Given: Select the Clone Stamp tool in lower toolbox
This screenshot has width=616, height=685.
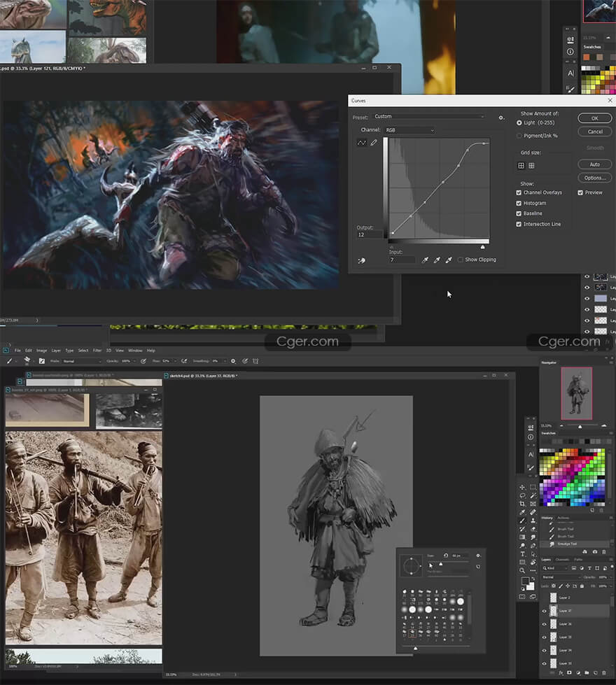Looking at the screenshot, I should pyautogui.click(x=533, y=521).
